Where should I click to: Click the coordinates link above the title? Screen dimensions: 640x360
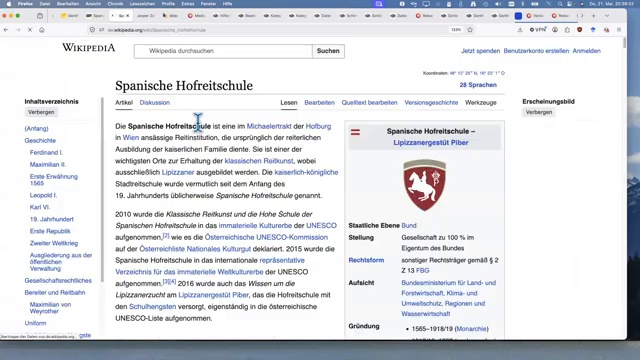tap(477, 73)
